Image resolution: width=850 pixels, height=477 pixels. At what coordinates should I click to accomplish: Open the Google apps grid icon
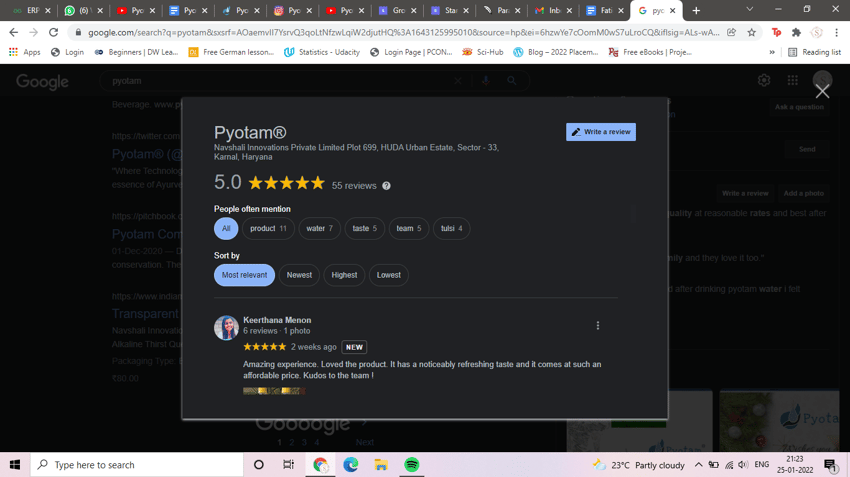coord(793,80)
